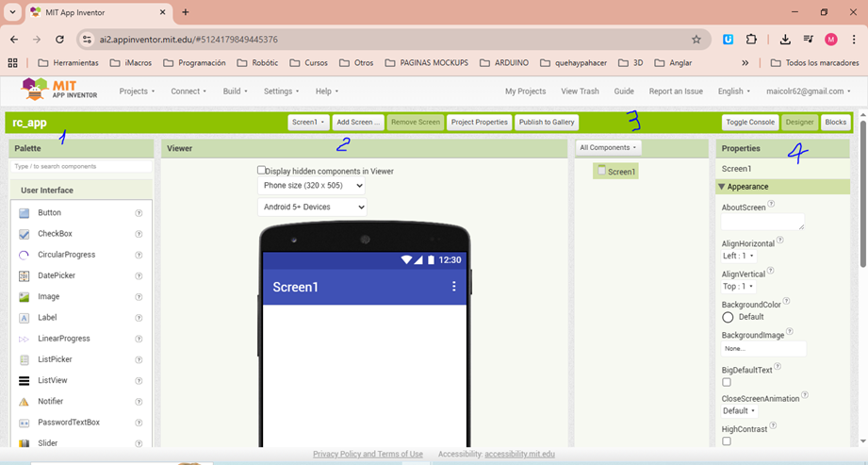The image size is (868, 465).
Task: Open the Projects menu
Action: 137,91
